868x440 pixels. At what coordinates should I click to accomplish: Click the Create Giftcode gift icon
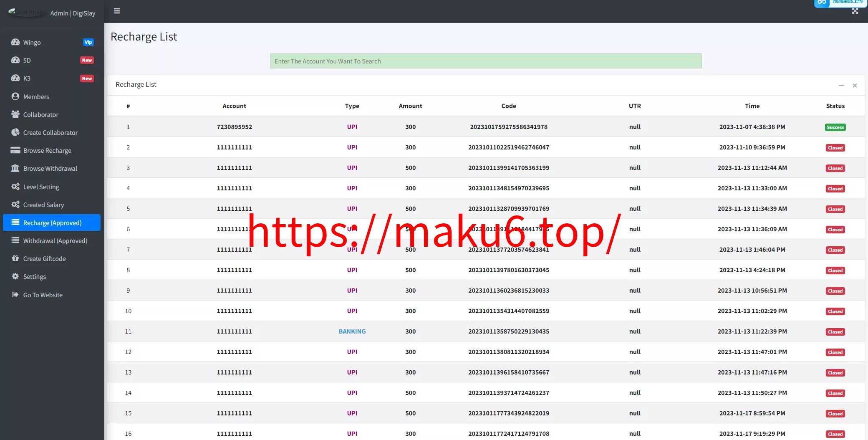click(x=15, y=258)
